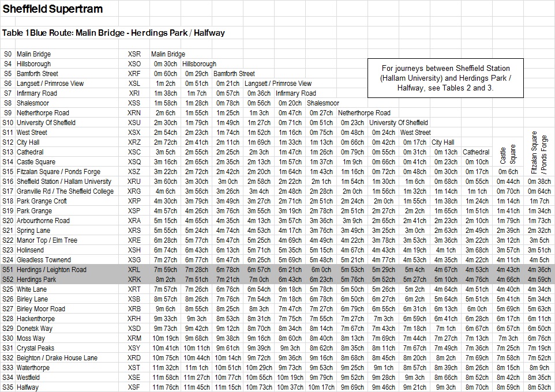Click the "Sheffield Supertram" title text

coord(52,9)
